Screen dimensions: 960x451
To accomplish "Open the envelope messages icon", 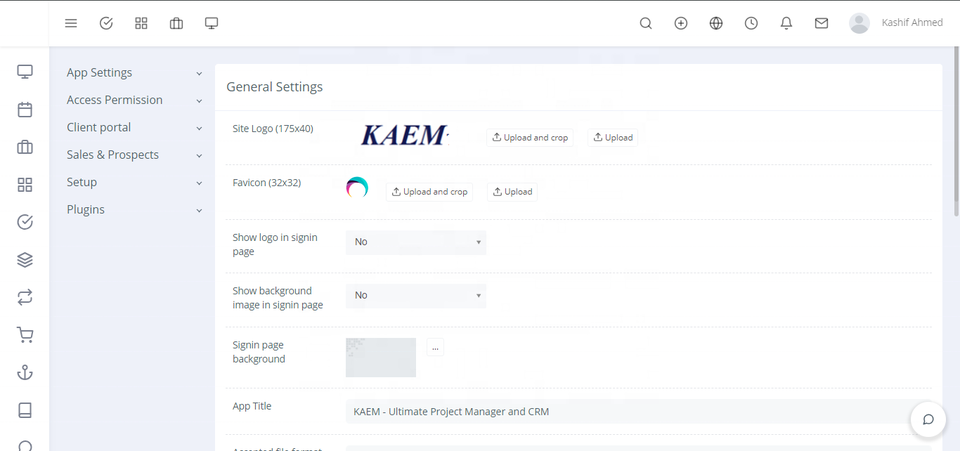I will coord(821,23).
